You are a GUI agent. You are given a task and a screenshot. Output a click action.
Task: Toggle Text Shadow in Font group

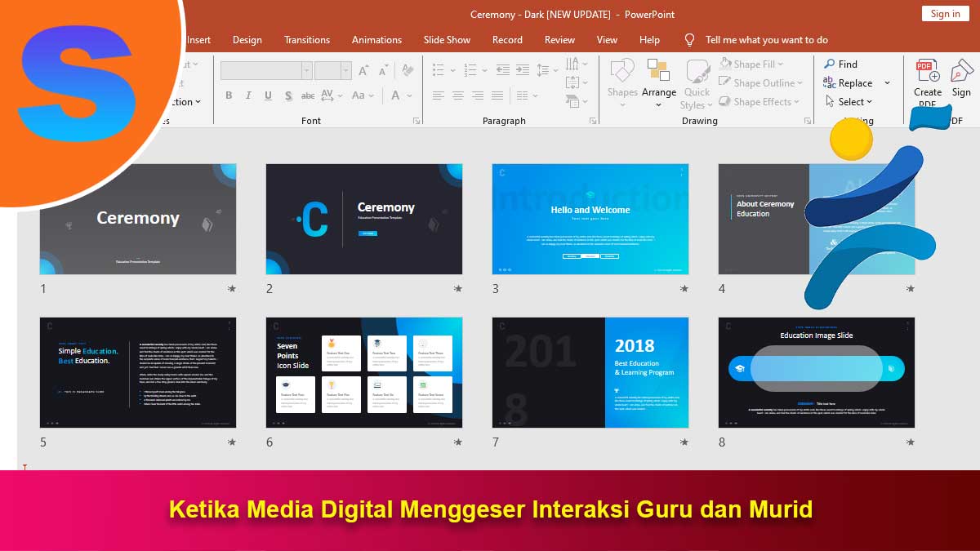[x=288, y=96]
